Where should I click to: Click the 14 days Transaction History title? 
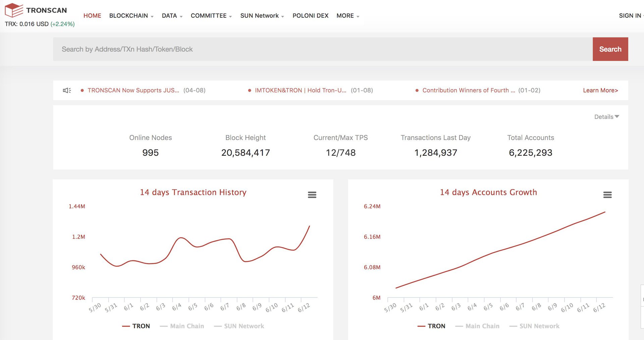(193, 192)
